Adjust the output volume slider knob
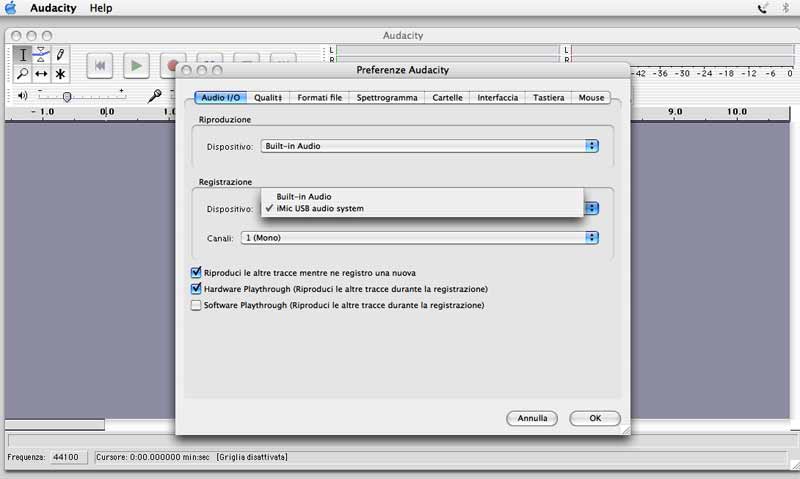Viewport: 800px width, 479px height. pyautogui.click(x=67, y=96)
